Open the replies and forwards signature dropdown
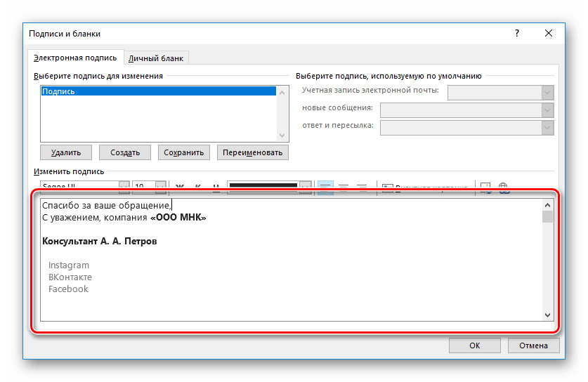The image size is (588, 382). 547,127
